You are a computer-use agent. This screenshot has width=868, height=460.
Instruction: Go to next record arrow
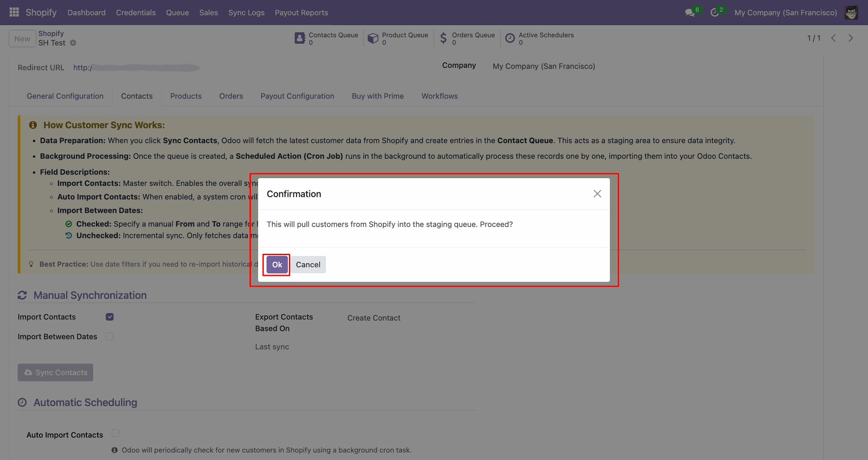tap(850, 38)
